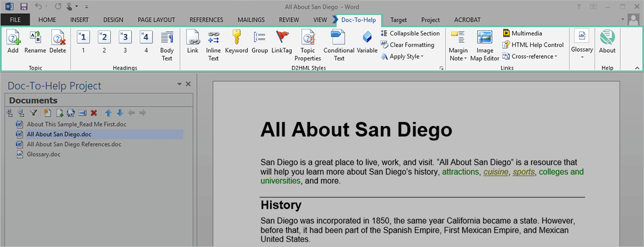Click the Add topic icon
Viewport: 644px width, 247px height.
[x=13, y=38]
